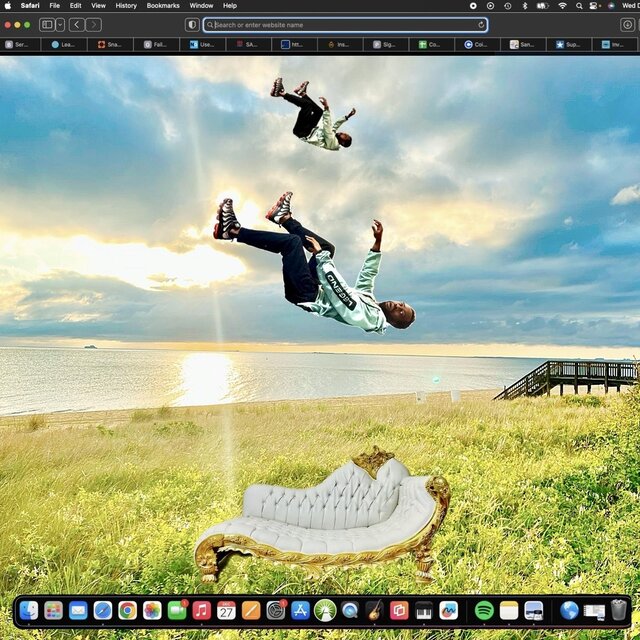
Task: Go back with the back arrow button
Action: [x=77, y=25]
